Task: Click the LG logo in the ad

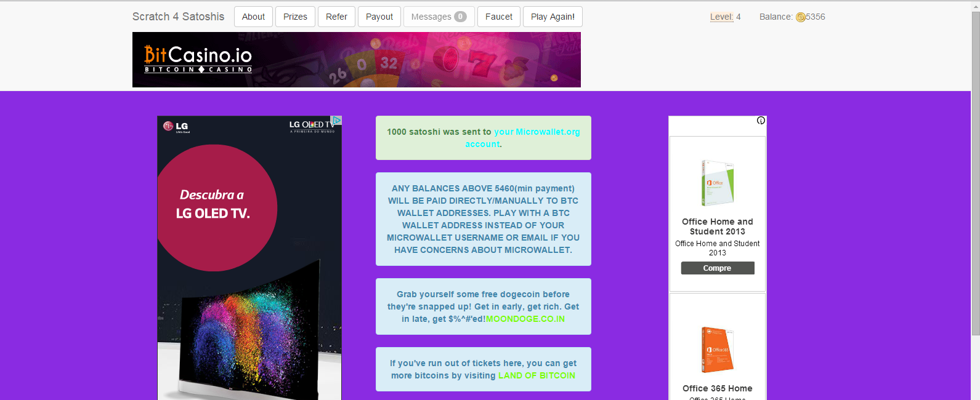Action: [x=176, y=126]
